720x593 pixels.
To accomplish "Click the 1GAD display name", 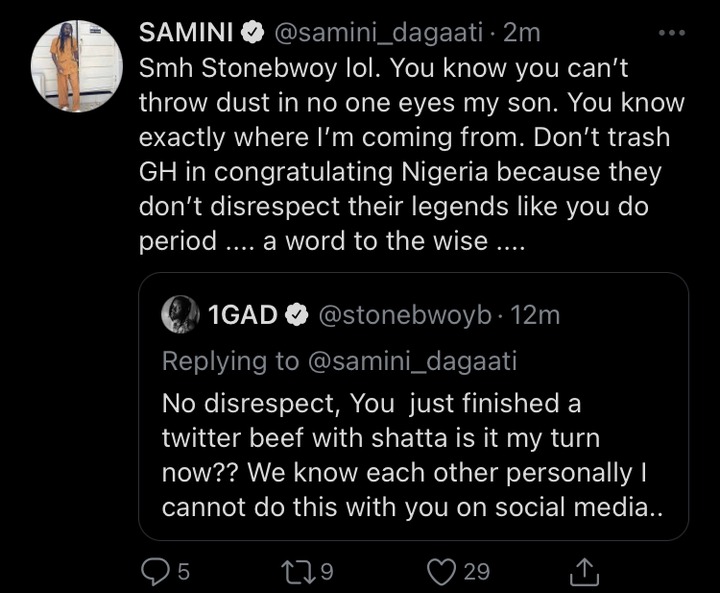I will pyautogui.click(x=242, y=315).
